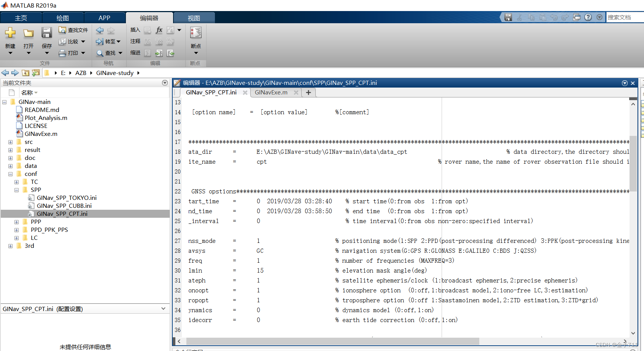
Task: Select the GINav_SPP_CPT.ini editor tab
Action: pos(211,93)
